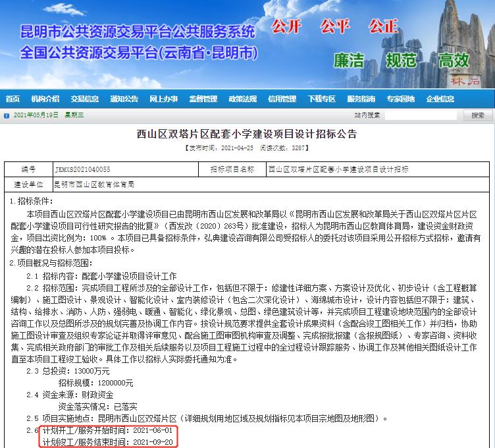The height and width of the screenshot is (448, 495).
Task: Click the 站内搜索 search input field
Action: pyautogui.click(x=421, y=115)
